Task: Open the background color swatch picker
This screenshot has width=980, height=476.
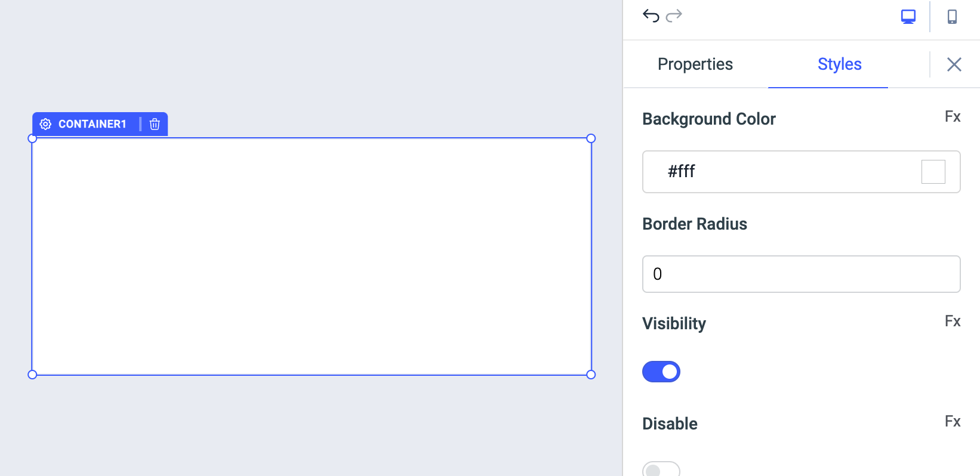Action: click(932, 172)
